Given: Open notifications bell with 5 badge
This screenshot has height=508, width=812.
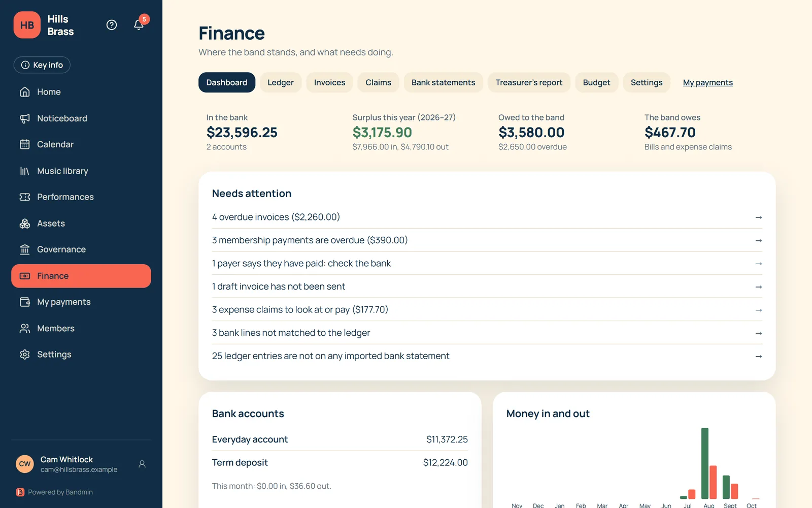Looking at the screenshot, I should click(139, 24).
